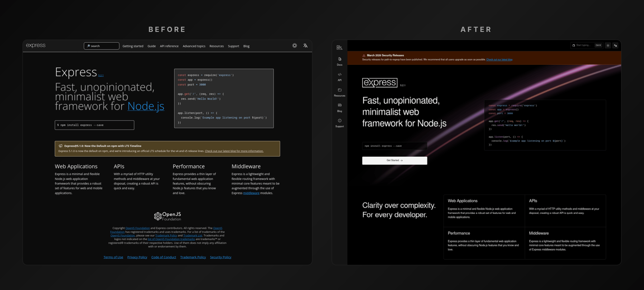Open Advanced topics in the Before nav
The width and height of the screenshot is (644, 290).
pyautogui.click(x=194, y=46)
